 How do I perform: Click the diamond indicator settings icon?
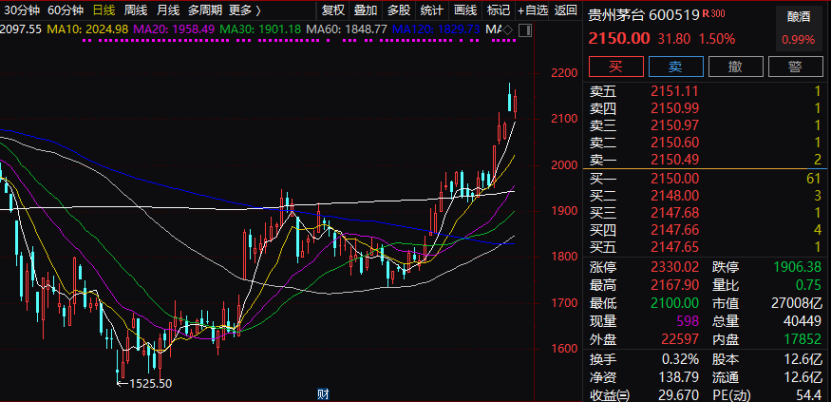click(508, 29)
